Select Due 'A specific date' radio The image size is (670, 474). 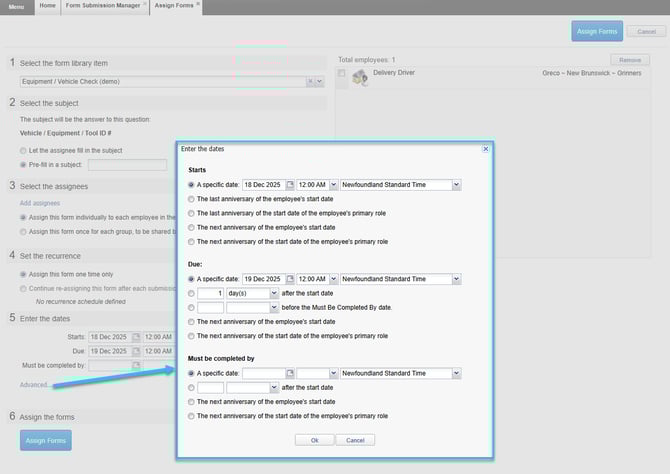pyautogui.click(x=191, y=279)
